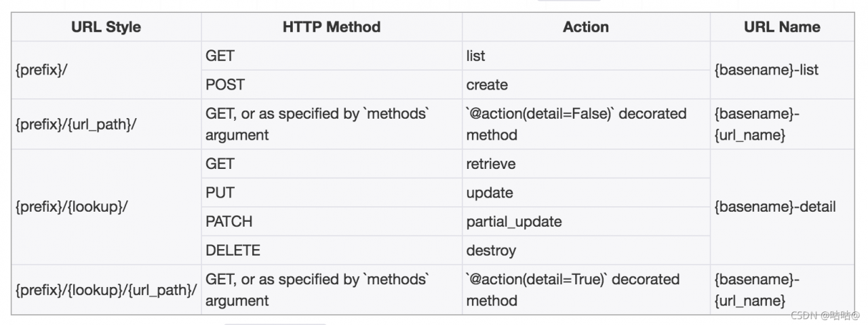Image resolution: width=868 pixels, height=325 pixels.
Task: Click the 'create' action cell
Action: (x=586, y=85)
